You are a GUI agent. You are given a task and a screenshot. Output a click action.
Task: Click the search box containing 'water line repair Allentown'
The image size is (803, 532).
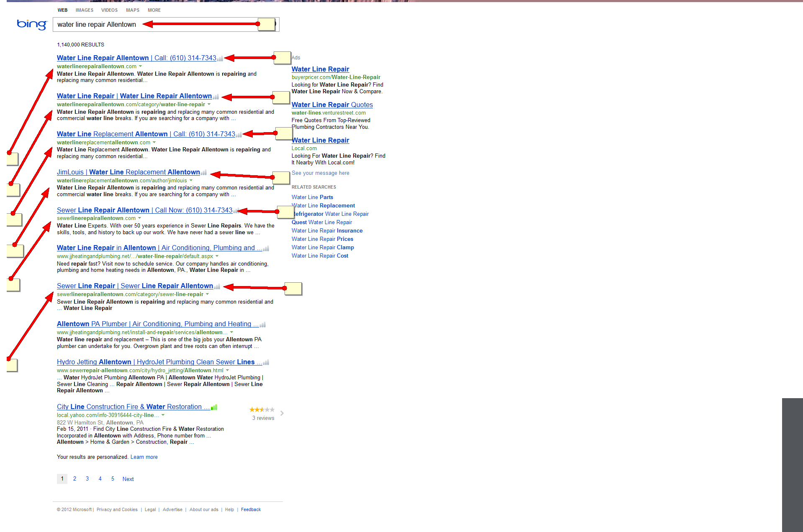point(166,24)
